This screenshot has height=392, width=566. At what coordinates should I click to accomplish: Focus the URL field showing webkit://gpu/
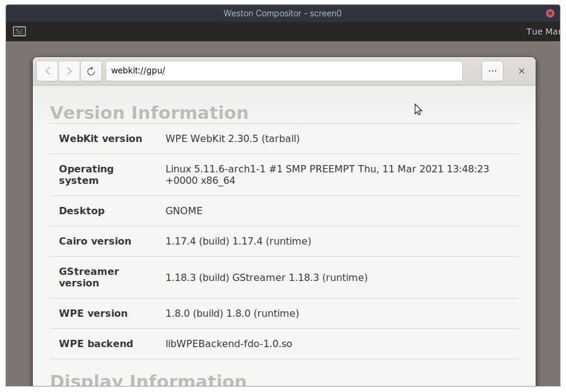tap(284, 71)
